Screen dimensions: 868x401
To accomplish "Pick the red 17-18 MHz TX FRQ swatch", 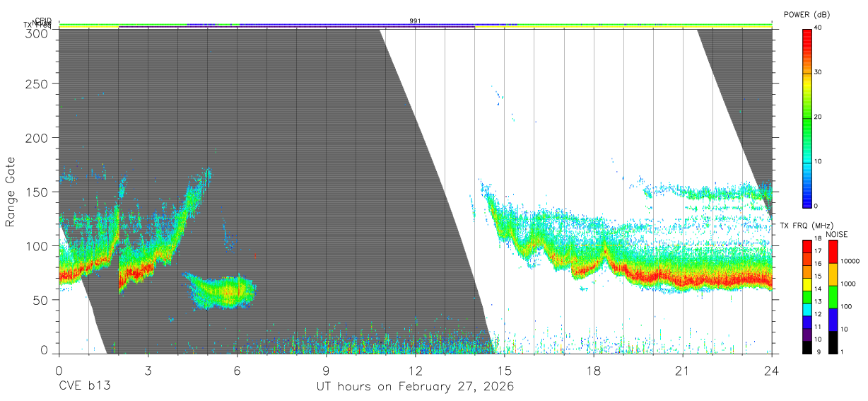I will pyautogui.click(x=807, y=245).
